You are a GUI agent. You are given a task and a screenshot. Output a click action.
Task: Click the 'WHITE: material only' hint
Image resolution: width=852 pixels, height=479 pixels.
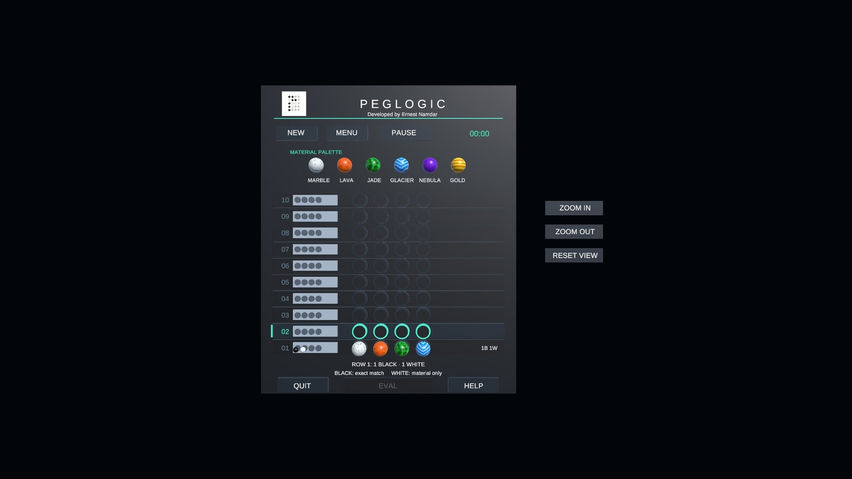tap(417, 373)
